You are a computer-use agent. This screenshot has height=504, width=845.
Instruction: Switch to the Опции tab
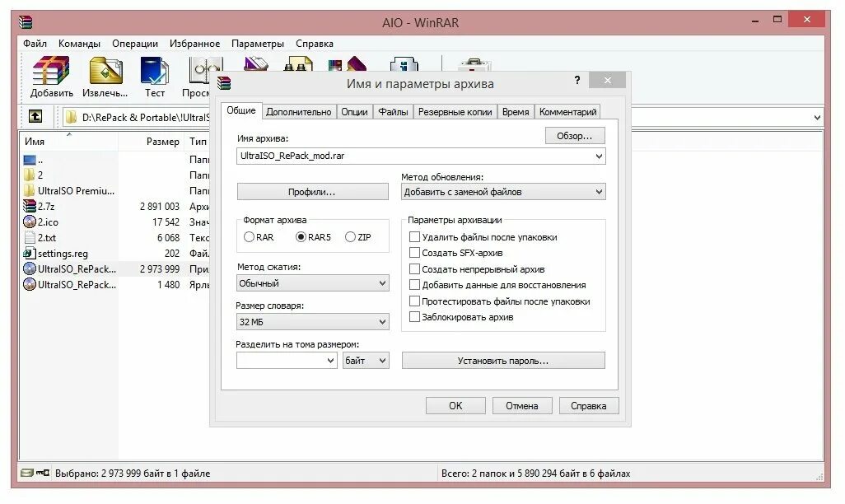tap(354, 111)
